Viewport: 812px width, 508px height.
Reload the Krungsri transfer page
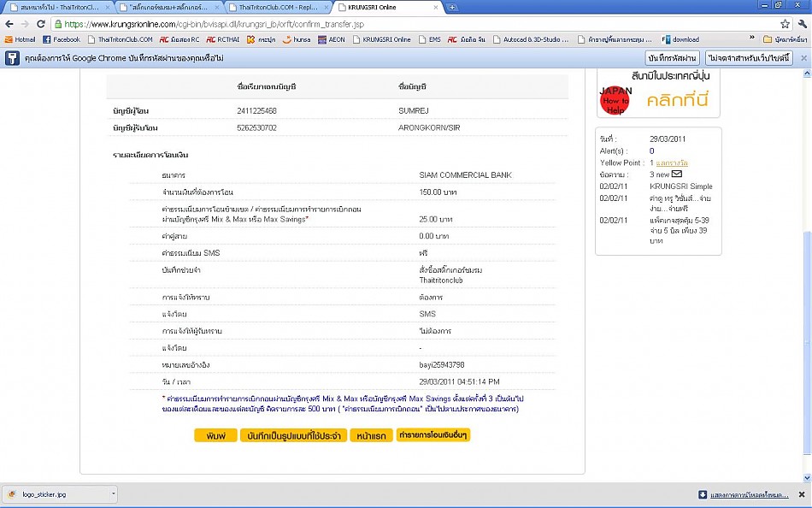point(41,24)
